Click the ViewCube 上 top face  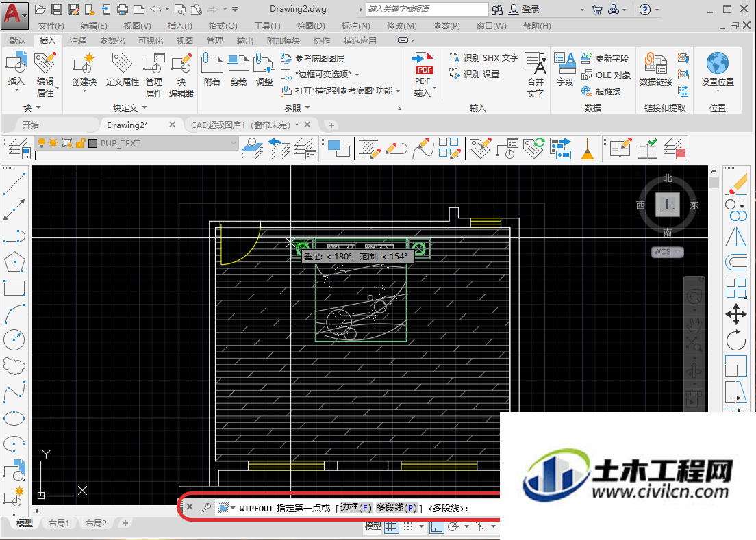[668, 205]
